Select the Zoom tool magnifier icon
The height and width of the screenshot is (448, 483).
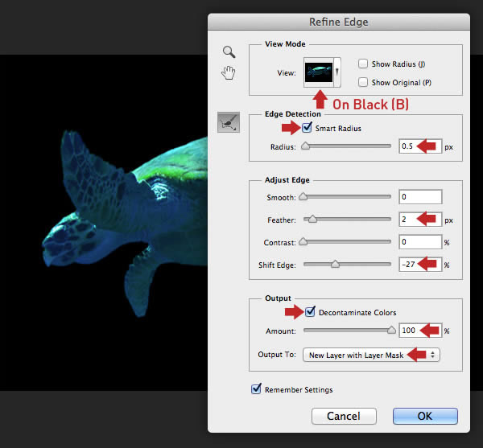pyautogui.click(x=229, y=52)
